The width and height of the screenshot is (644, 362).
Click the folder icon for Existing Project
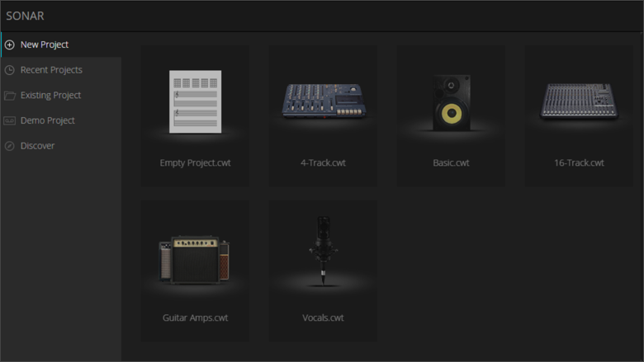(x=10, y=96)
